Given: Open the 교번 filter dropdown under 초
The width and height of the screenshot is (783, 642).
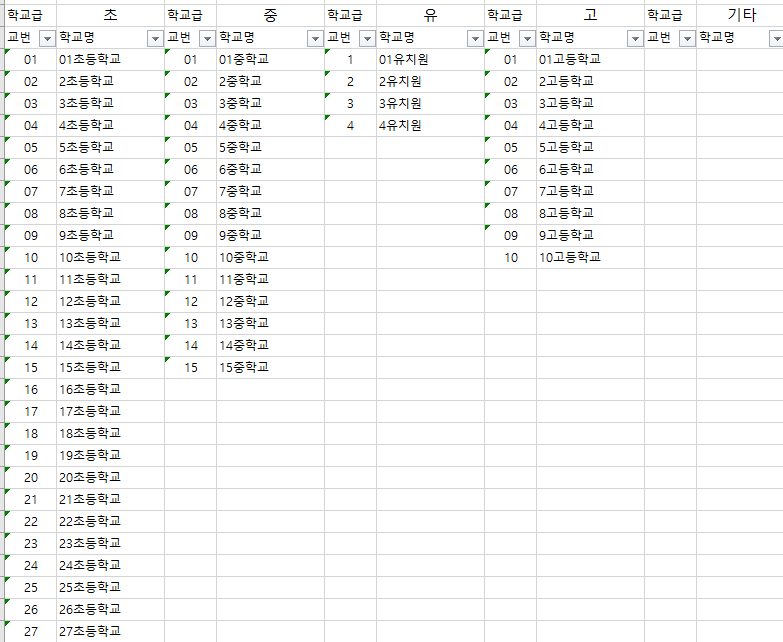Looking at the screenshot, I should click(x=47, y=38).
